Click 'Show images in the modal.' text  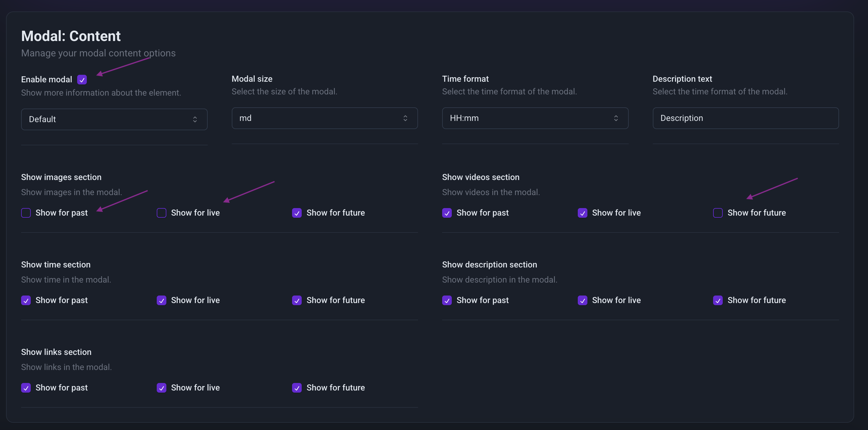pyautogui.click(x=71, y=192)
